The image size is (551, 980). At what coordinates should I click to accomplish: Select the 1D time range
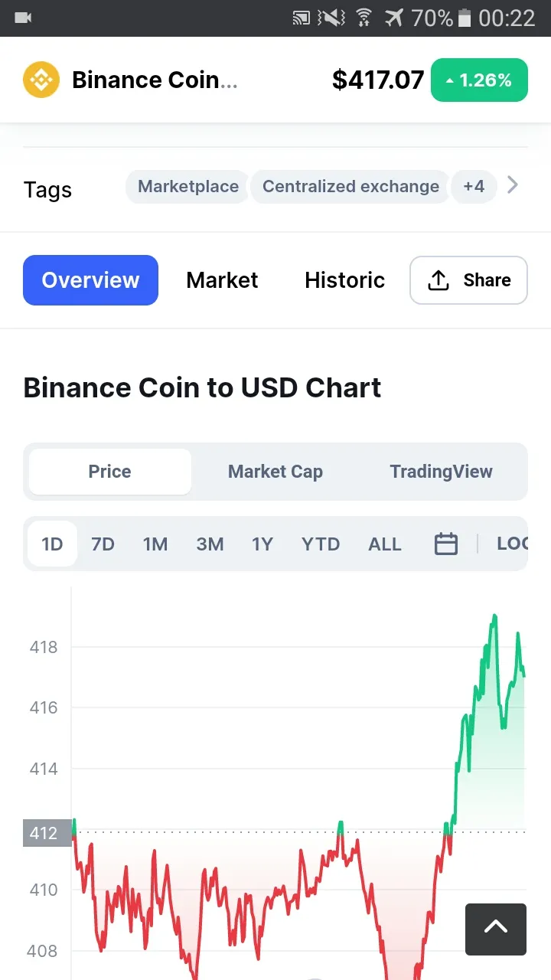point(52,544)
